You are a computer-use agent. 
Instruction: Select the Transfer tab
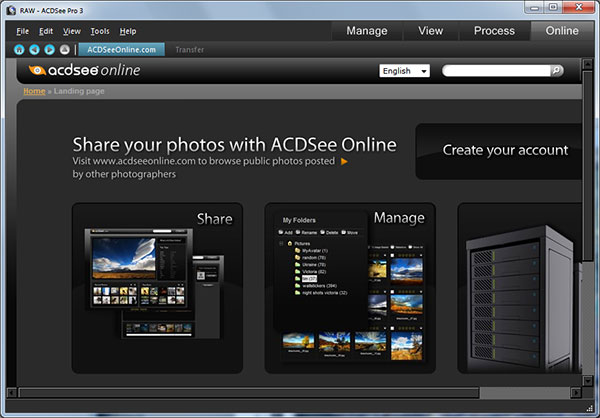click(x=190, y=48)
